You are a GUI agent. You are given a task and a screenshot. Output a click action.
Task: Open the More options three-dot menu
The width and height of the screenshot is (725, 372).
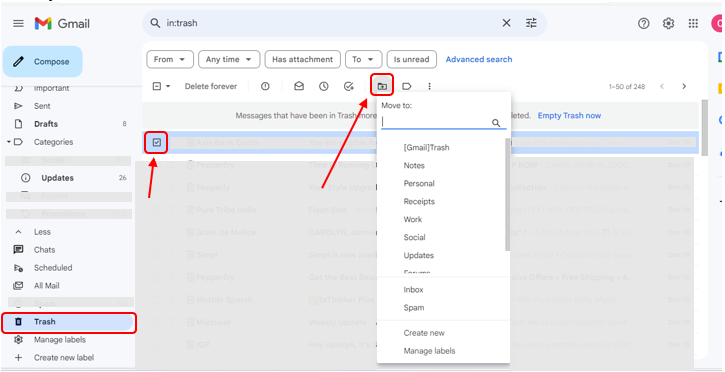[x=429, y=86]
